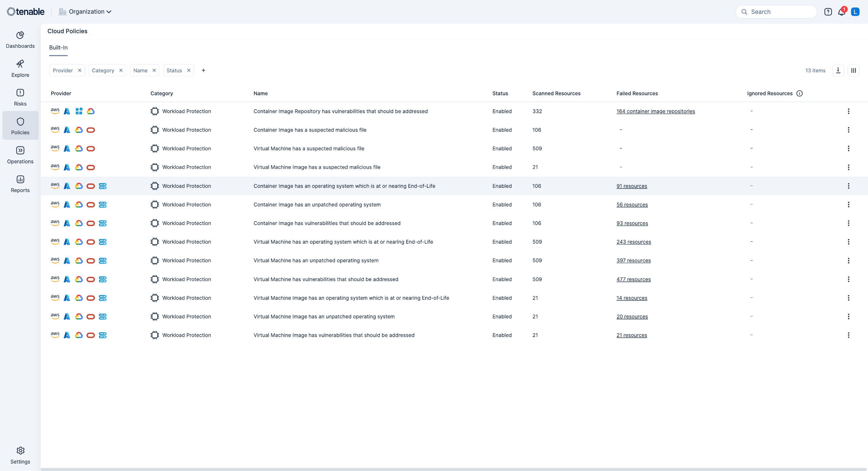
Task: Remove the Status filter chip
Action: pos(189,70)
